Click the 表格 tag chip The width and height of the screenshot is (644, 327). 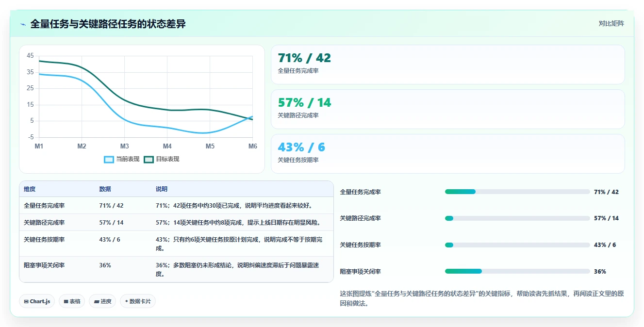[72, 301]
